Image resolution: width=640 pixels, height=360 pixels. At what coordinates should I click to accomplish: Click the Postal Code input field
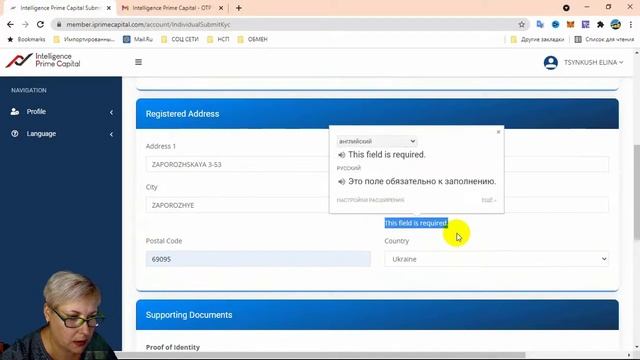(x=258, y=259)
